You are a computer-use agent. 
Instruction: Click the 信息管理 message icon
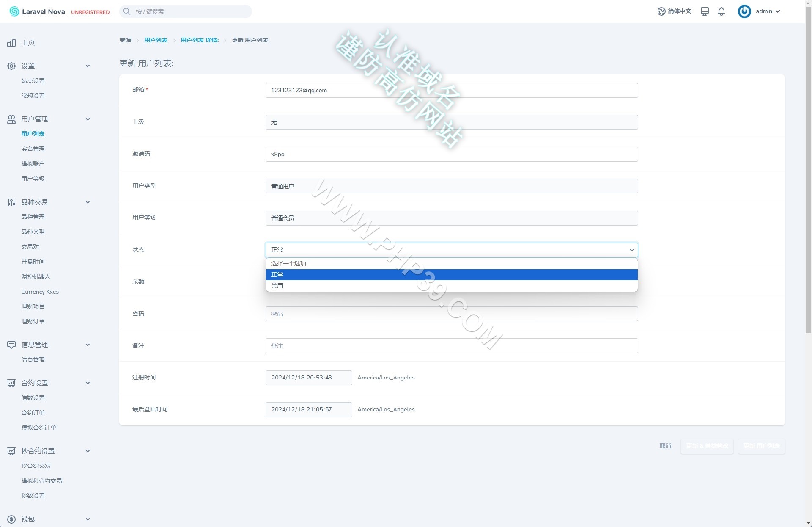pos(11,345)
